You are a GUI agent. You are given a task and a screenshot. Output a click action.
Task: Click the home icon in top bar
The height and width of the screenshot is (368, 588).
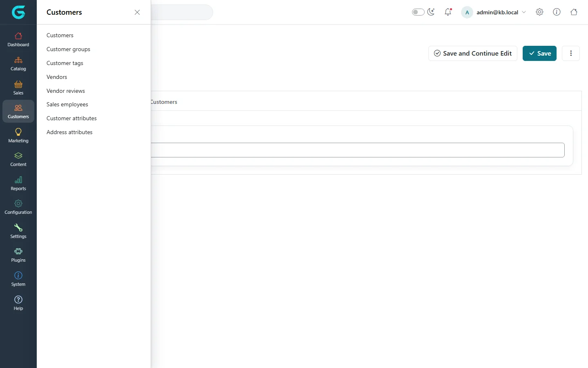[x=574, y=12]
